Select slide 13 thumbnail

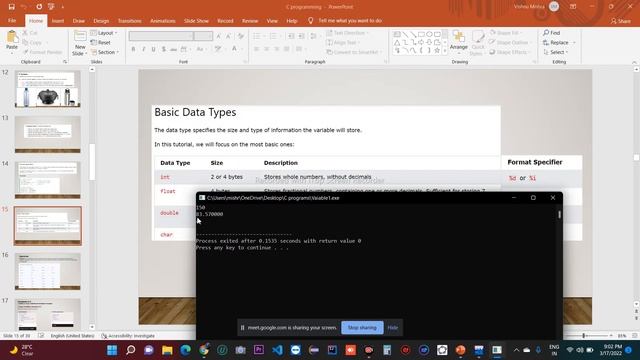point(48,134)
